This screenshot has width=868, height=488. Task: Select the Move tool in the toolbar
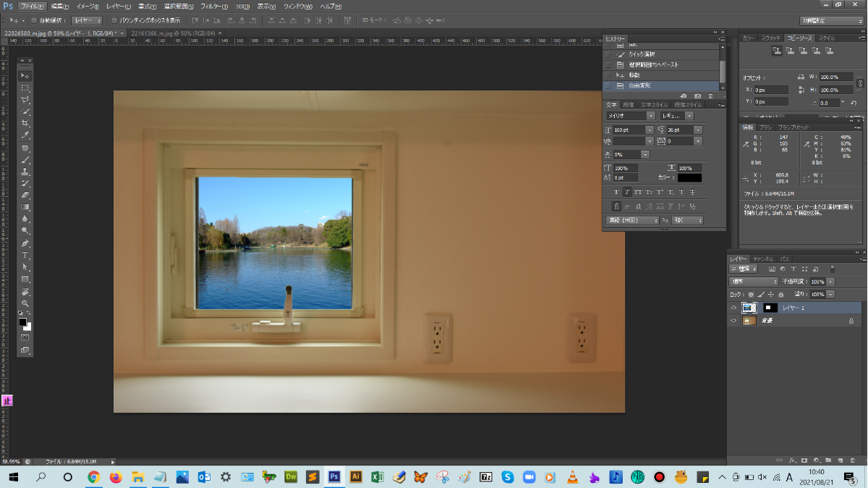pyautogui.click(x=25, y=75)
